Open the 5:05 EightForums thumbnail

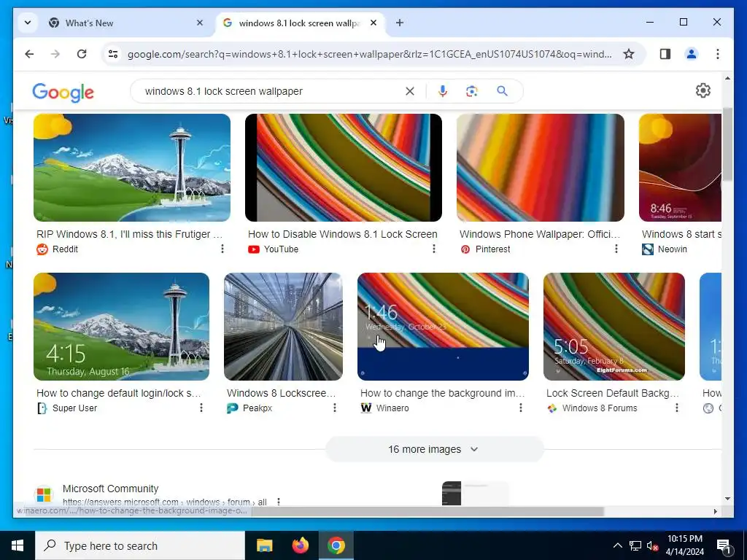click(x=614, y=327)
